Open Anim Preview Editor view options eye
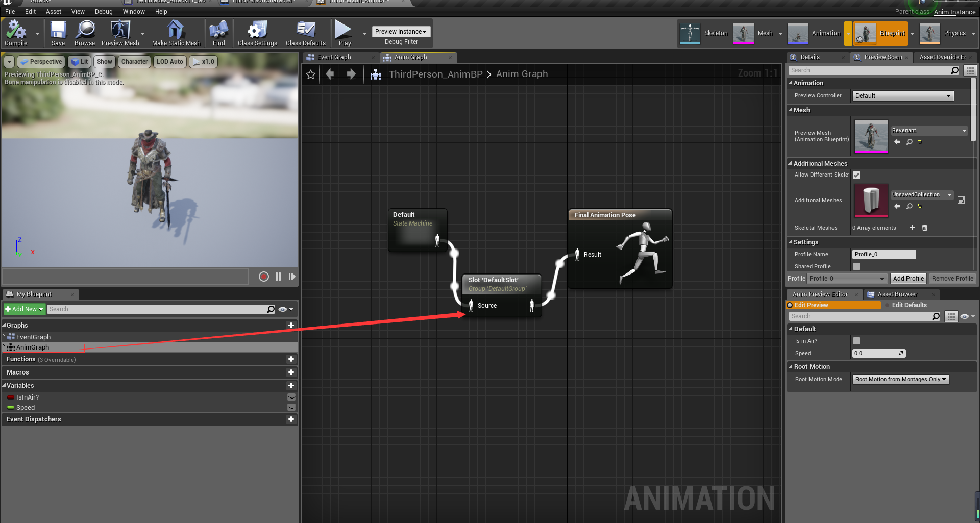The width and height of the screenshot is (980, 523). (967, 316)
